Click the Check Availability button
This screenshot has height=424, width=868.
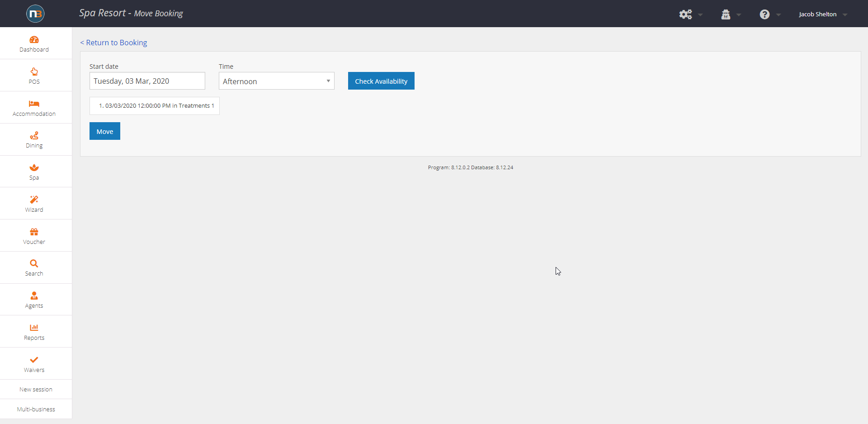pos(381,81)
